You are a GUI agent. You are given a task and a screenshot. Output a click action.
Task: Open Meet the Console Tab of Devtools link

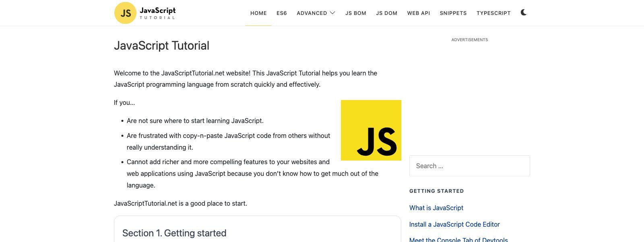tap(458, 240)
